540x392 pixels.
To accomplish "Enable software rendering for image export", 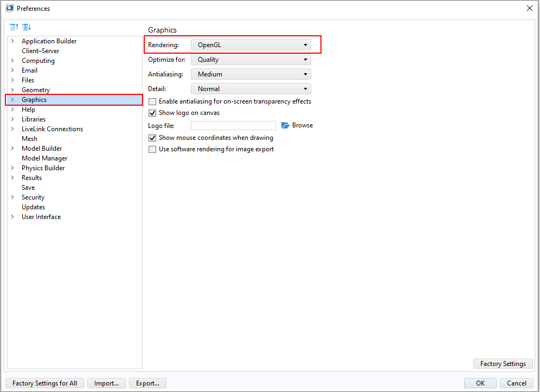I will click(x=152, y=149).
